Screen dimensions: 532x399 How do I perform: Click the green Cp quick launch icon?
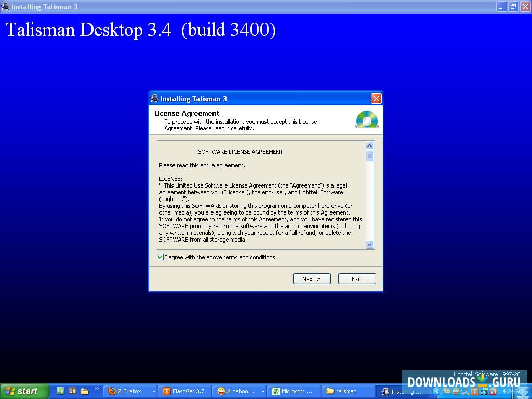pyautogui.click(x=60, y=391)
